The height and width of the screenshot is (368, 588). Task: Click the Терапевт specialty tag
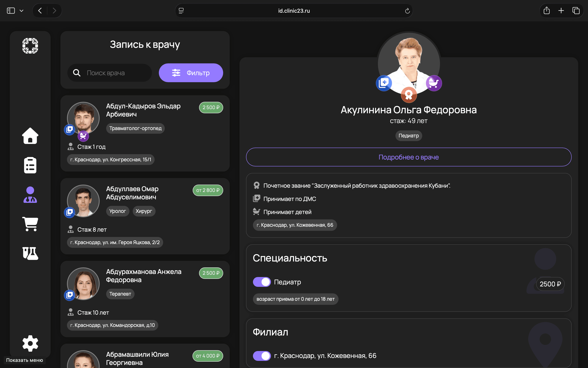[x=120, y=294]
